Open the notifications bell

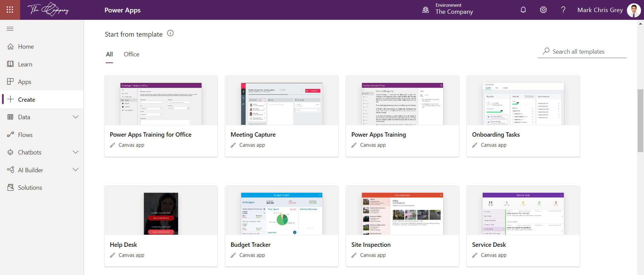523,10
